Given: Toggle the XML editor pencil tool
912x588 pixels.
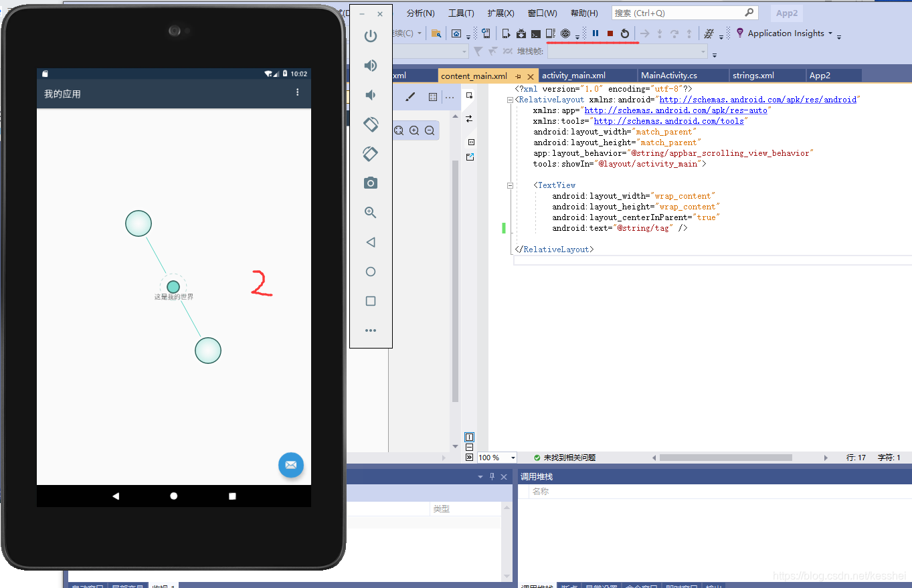Looking at the screenshot, I should tap(410, 96).
